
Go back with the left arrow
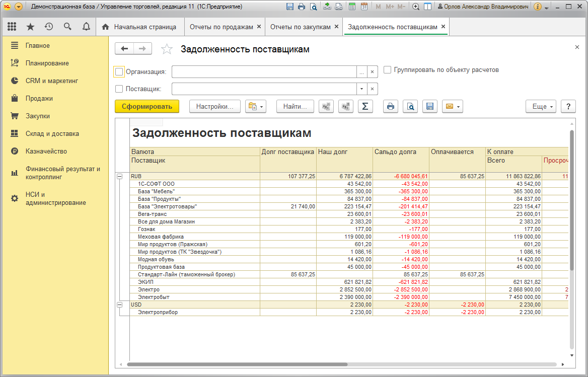(124, 49)
